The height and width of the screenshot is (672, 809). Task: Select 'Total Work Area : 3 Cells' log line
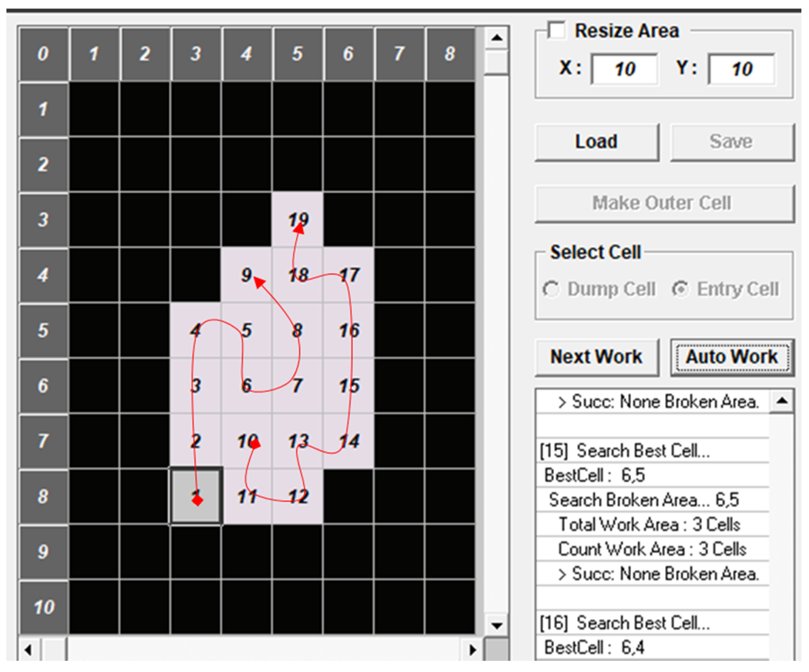click(x=650, y=525)
